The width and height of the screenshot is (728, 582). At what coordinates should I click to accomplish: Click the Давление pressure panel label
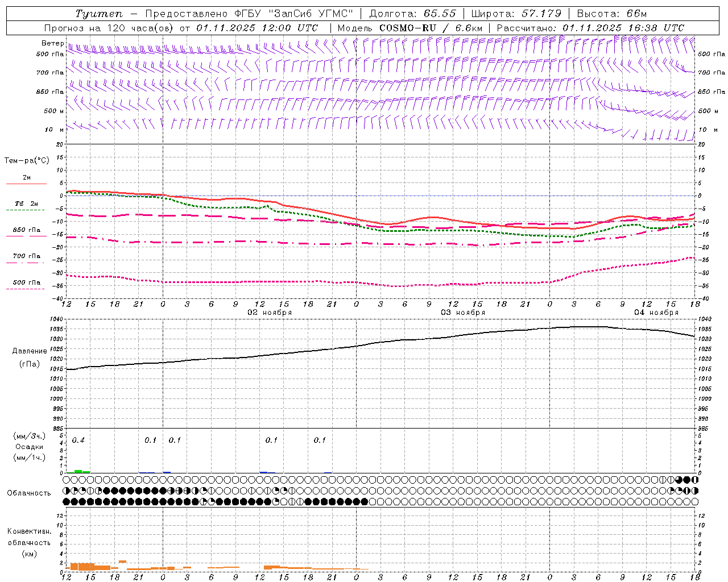tap(30, 351)
